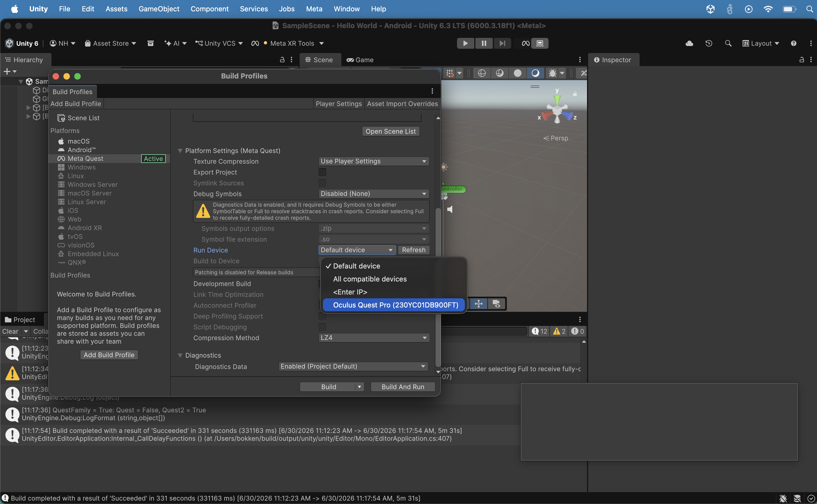Open the Scene view panel options menu

[x=580, y=60]
